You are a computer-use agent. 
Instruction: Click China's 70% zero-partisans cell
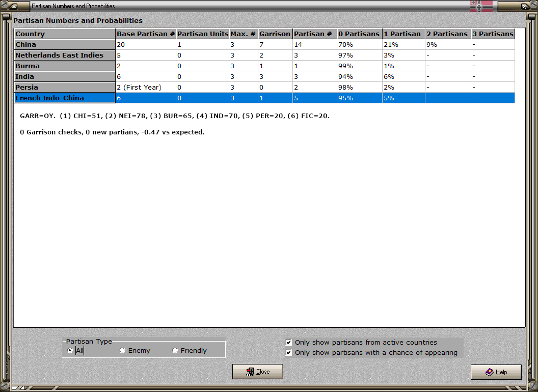coord(360,45)
